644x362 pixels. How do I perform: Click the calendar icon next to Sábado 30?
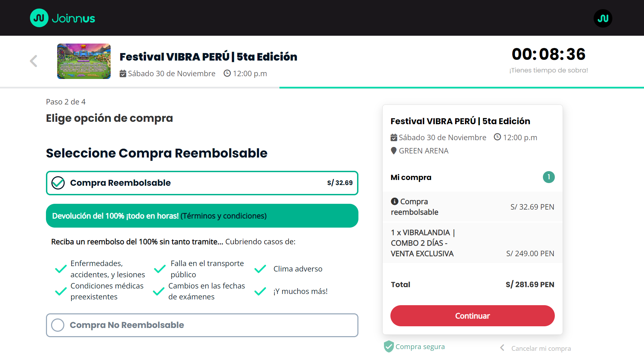click(123, 73)
